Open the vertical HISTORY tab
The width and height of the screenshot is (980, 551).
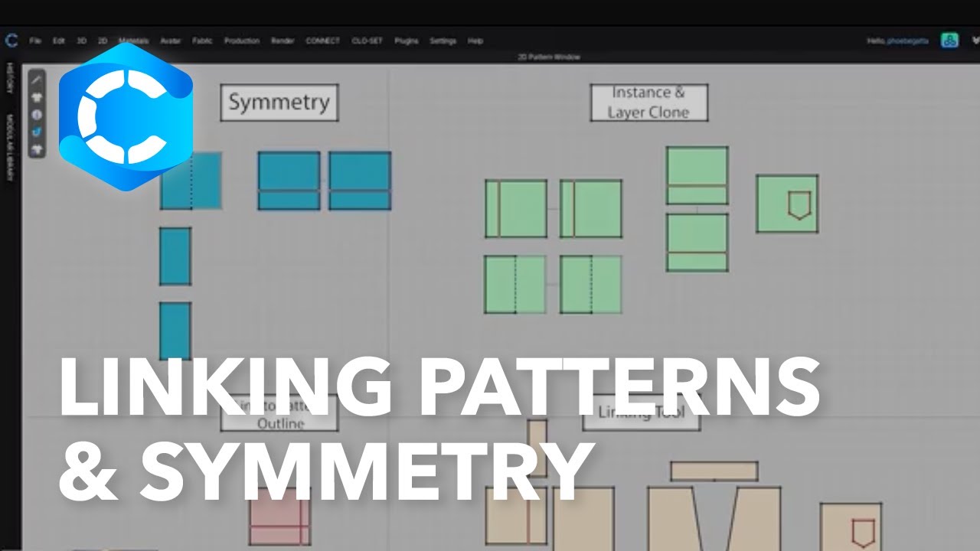[x=10, y=78]
